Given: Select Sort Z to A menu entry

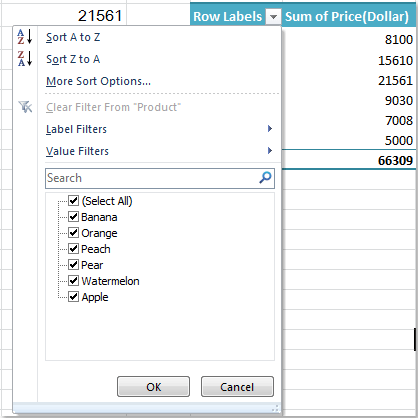Looking at the screenshot, I should [73, 59].
